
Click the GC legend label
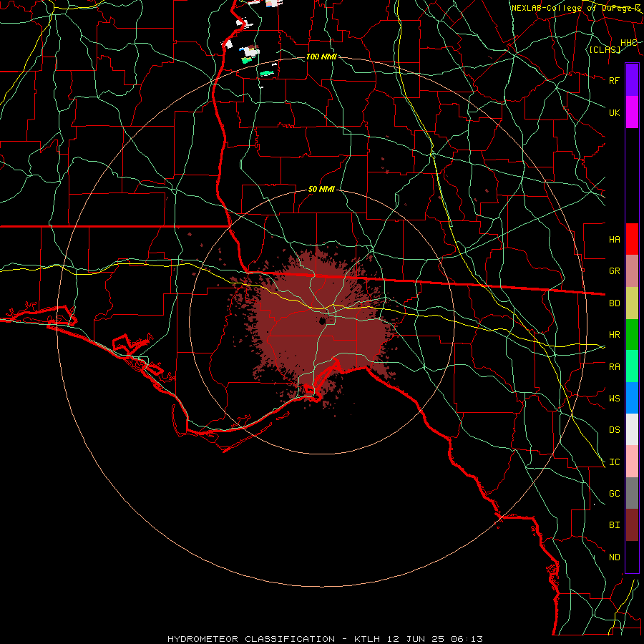pyautogui.click(x=614, y=493)
